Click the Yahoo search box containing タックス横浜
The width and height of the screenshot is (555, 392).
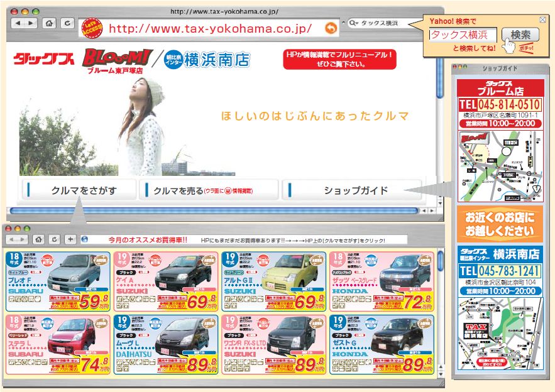pyautogui.click(x=463, y=35)
